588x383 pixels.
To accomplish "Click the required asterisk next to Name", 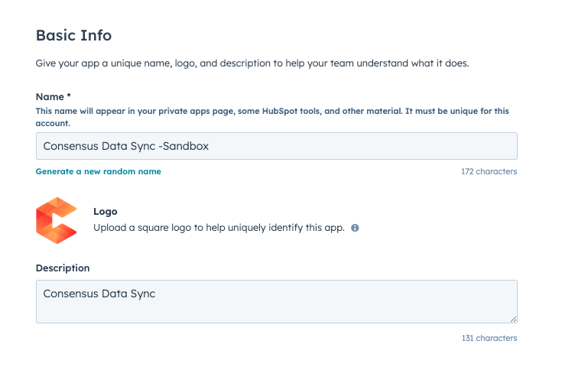I will pyautogui.click(x=69, y=96).
